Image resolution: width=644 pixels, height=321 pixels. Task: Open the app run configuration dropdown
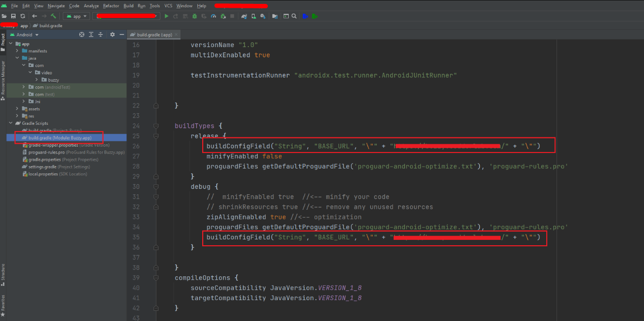pyautogui.click(x=76, y=16)
